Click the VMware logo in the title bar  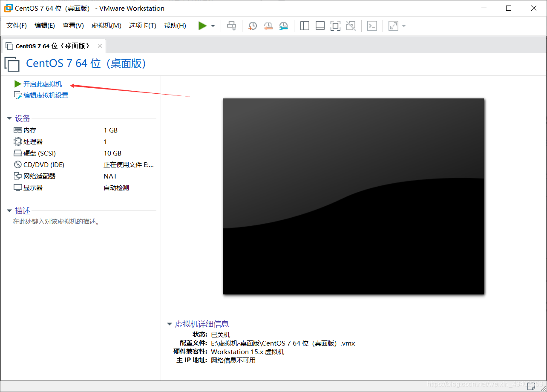[8, 8]
